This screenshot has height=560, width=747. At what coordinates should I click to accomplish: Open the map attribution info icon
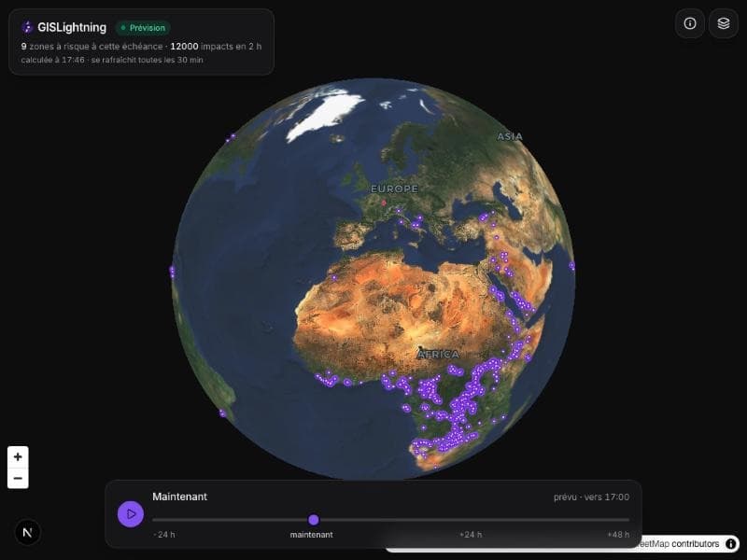click(x=730, y=543)
